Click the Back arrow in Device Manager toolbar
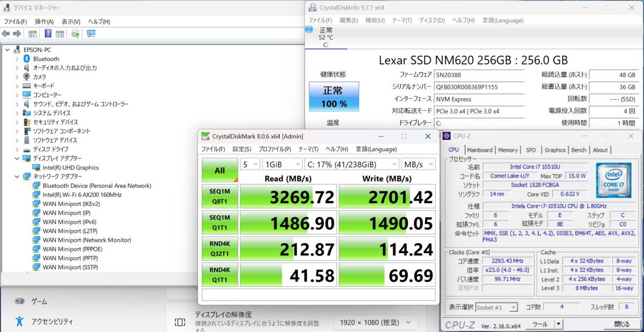The image size is (644, 332). [x=6, y=34]
